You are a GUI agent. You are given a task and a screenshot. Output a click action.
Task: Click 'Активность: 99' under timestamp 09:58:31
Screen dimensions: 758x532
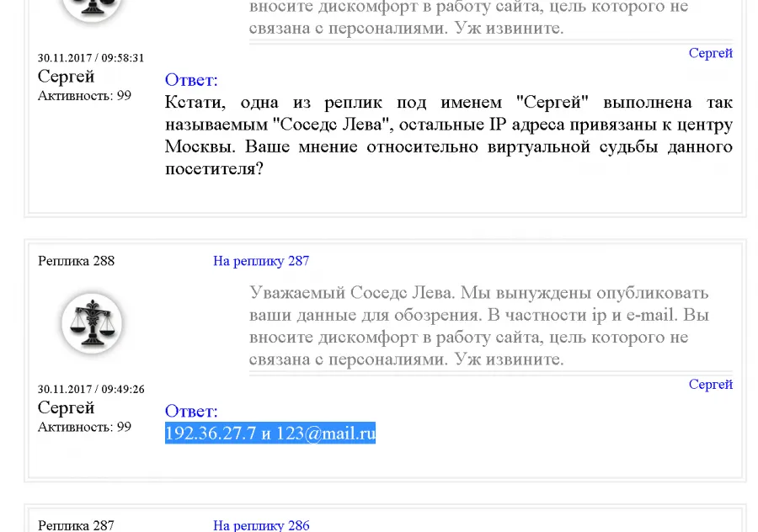[84, 95]
